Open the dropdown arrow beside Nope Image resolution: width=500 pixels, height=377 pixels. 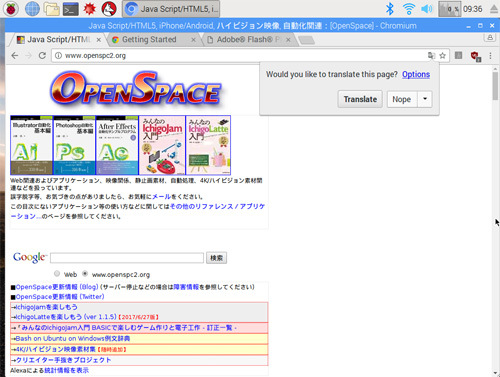pyautogui.click(x=425, y=99)
